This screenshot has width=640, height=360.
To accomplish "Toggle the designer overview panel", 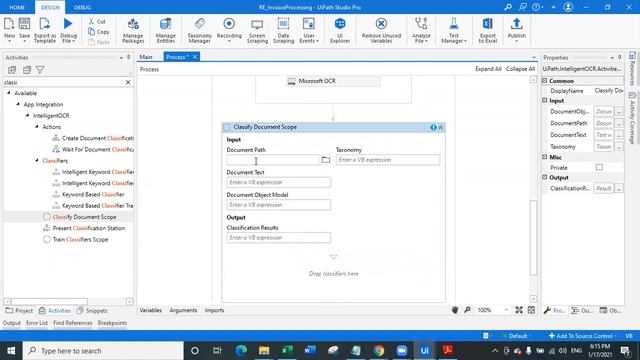I will (x=531, y=310).
